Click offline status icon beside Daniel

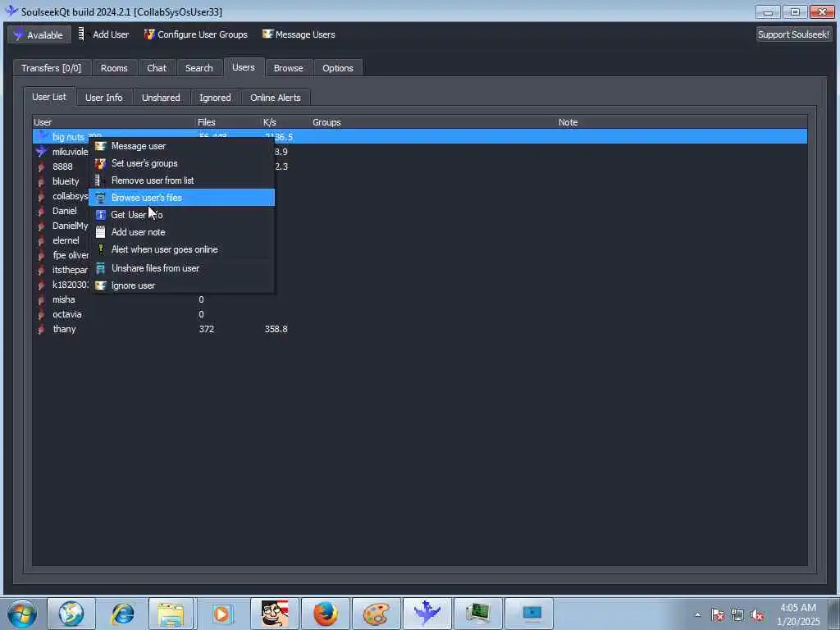(41, 211)
